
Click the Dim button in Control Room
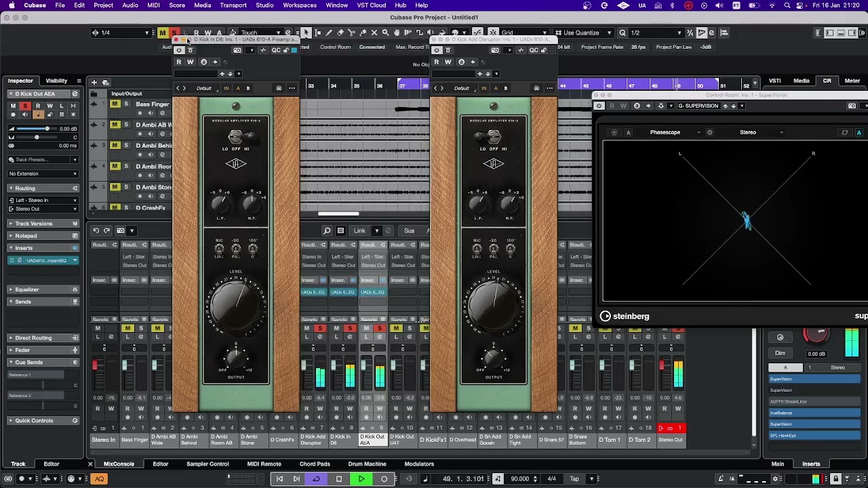(780, 353)
